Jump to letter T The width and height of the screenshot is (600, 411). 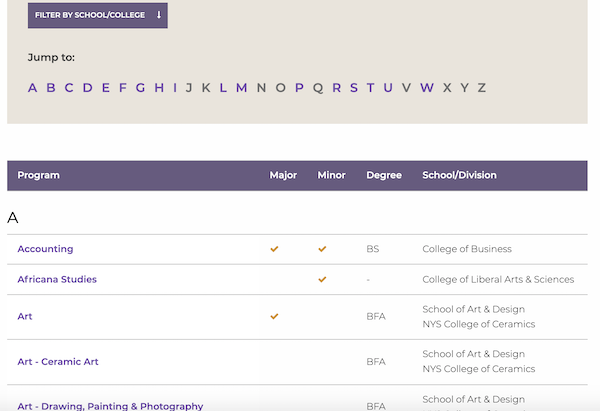(x=370, y=88)
